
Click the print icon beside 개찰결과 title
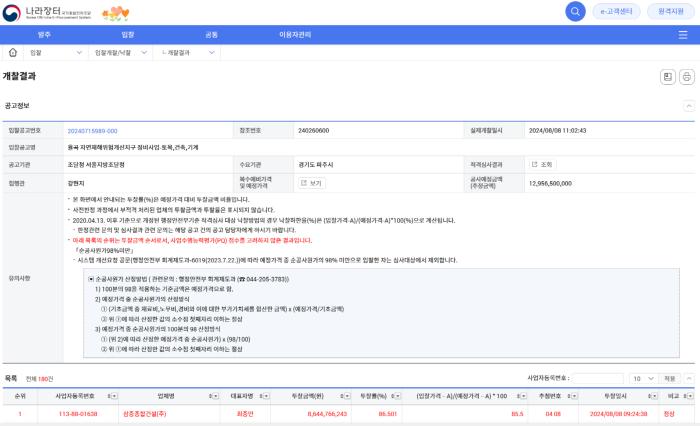[687, 77]
